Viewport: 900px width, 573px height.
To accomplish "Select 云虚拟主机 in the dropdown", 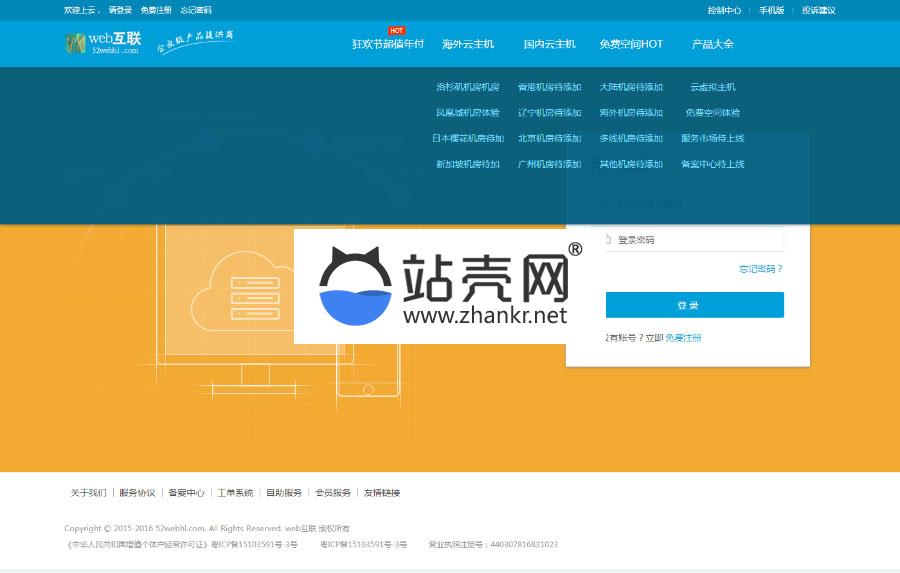I will click(x=712, y=87).
